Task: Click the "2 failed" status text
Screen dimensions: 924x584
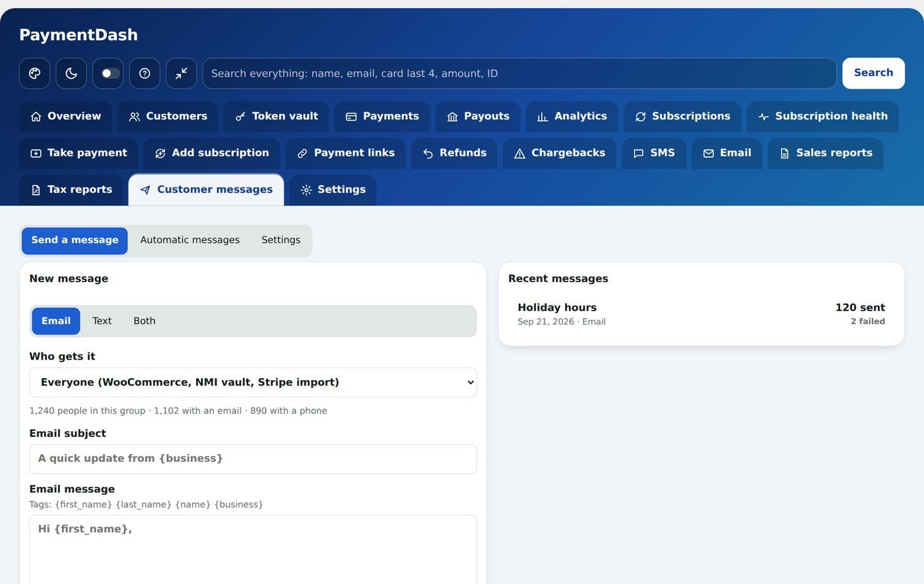Action: 867,322
